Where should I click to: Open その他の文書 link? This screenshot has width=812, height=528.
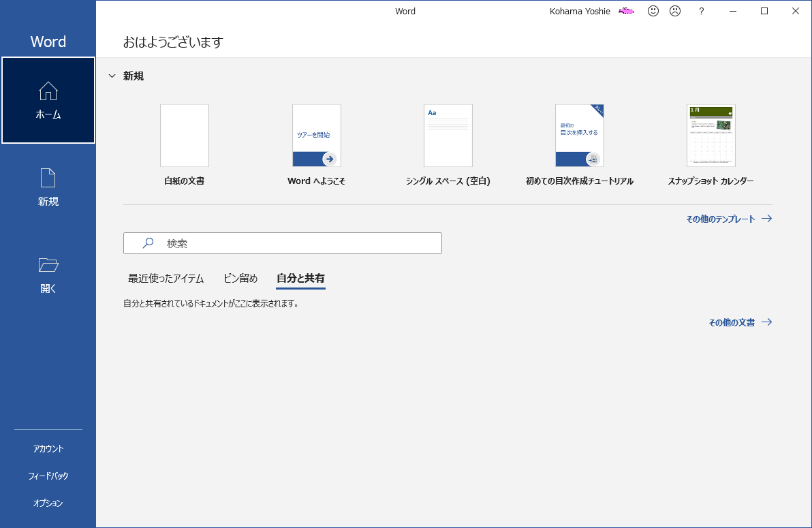(x=732, y=322)
